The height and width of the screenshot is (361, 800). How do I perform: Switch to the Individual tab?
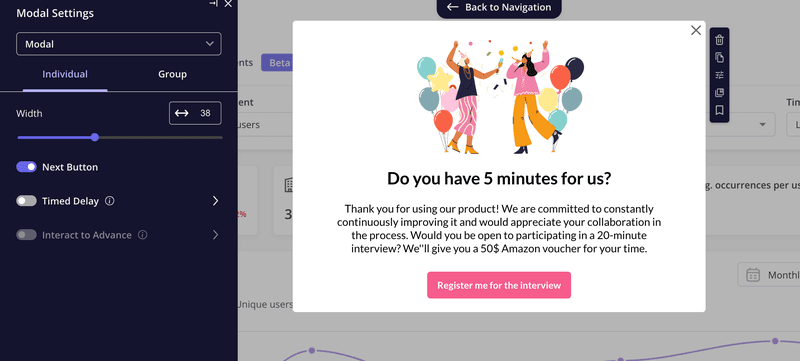tap(65, 74)
